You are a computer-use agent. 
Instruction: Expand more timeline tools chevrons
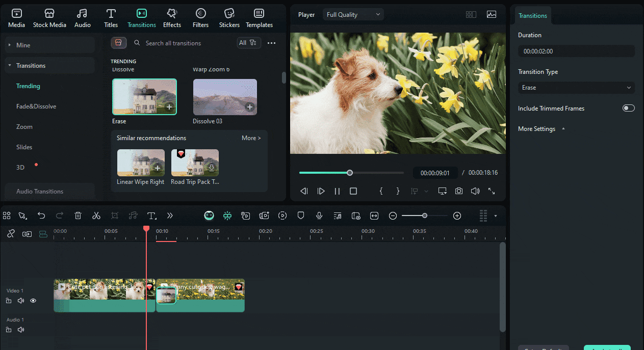point(170,216)
